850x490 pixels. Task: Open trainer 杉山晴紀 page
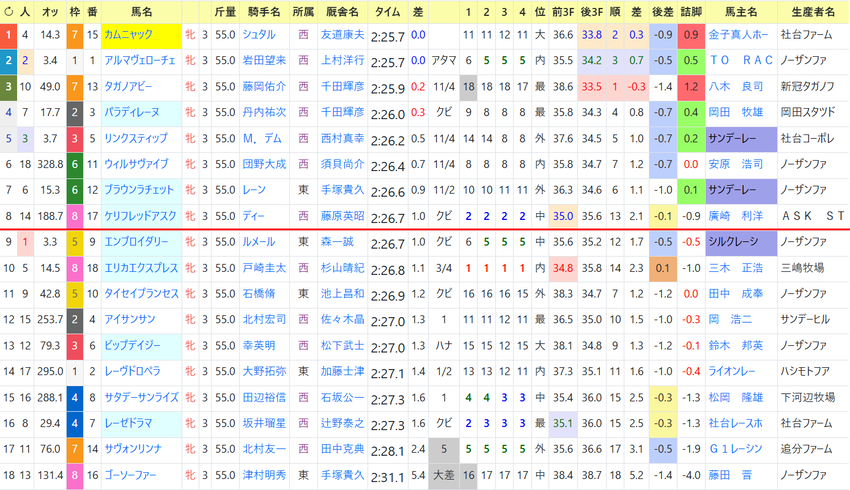pos(342,268)
